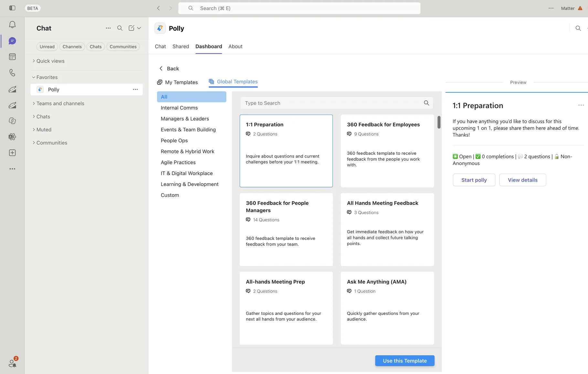
Task: Select the Custom category
Action: [x=170, y=195]
